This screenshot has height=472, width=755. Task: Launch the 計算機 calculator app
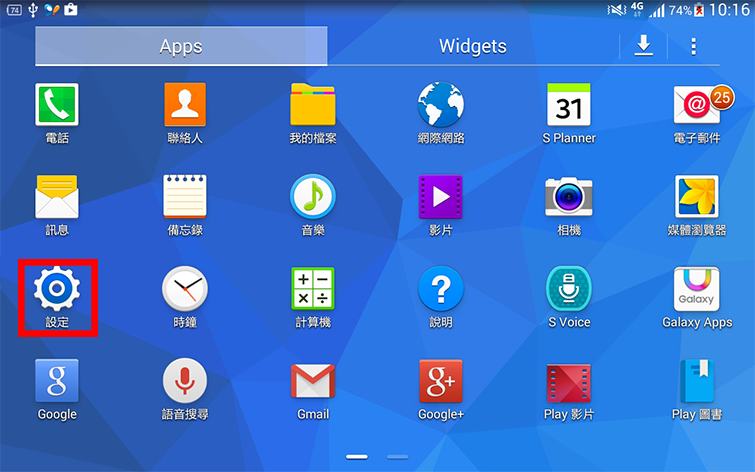tap(313, 288)
